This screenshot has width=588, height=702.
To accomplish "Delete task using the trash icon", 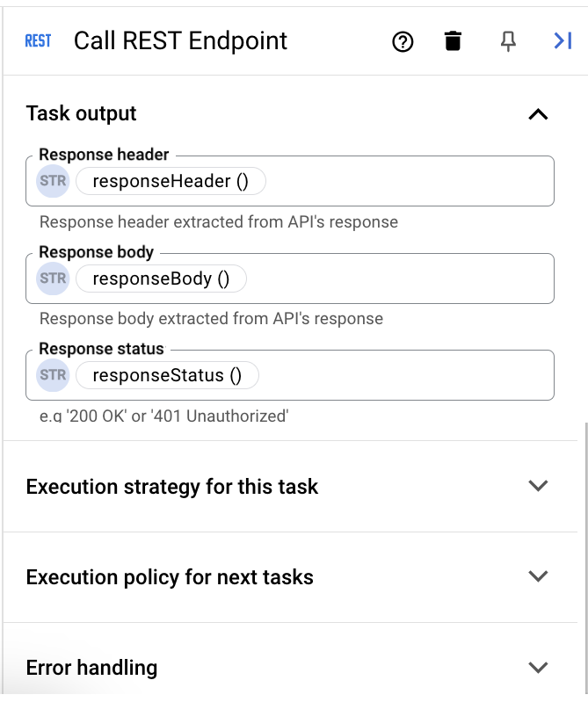I will tap(453, 41).
